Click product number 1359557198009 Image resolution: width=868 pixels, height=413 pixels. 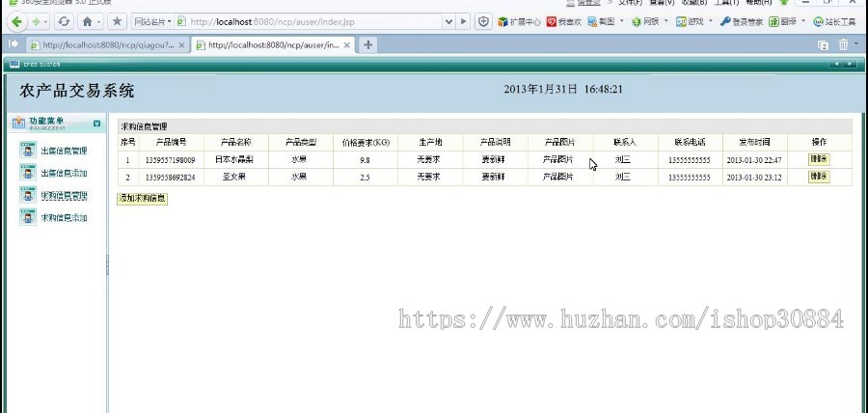point(171,160)
